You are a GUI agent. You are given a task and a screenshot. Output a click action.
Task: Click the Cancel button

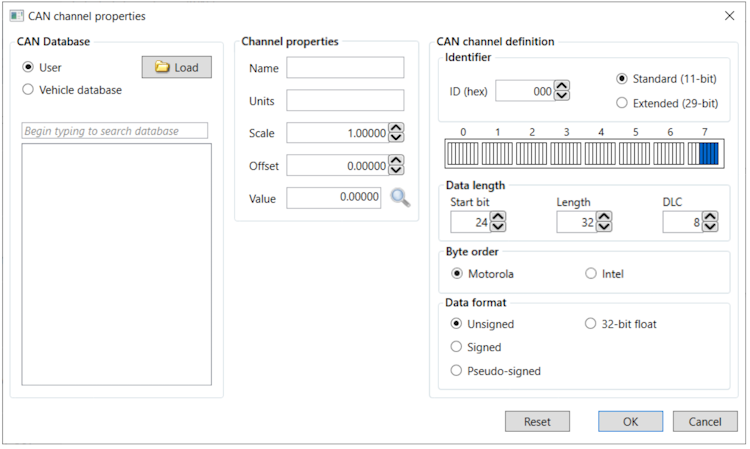click(705, 422)
